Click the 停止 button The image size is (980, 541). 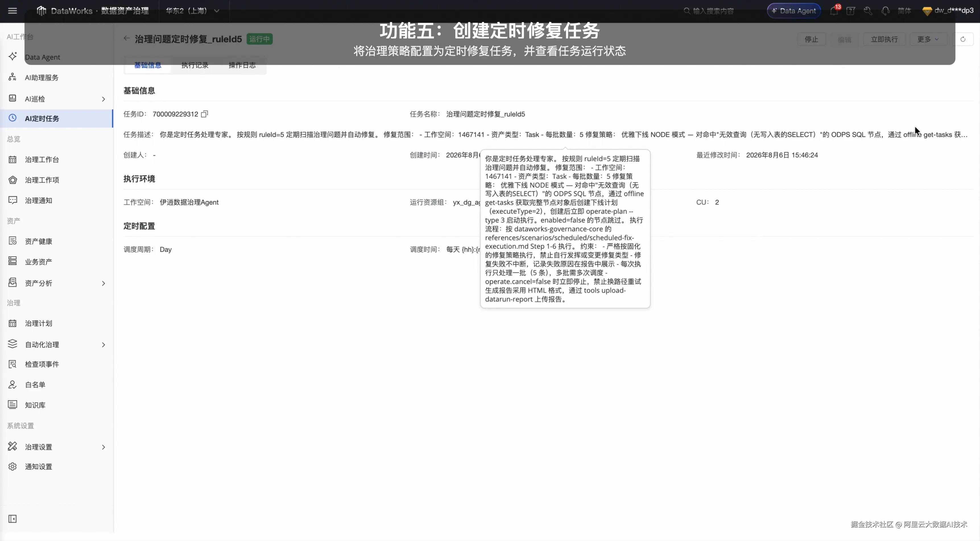(811, 39)
